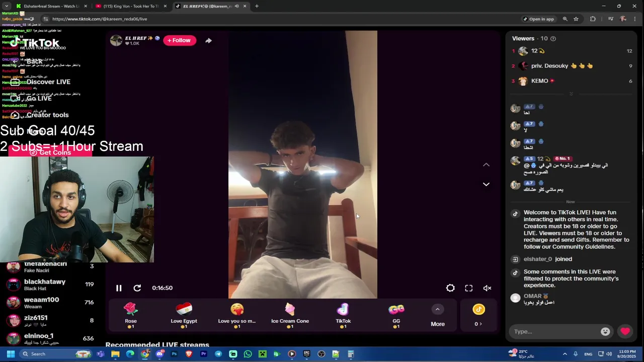Open elninoo_1's live channel

[50, 338]
